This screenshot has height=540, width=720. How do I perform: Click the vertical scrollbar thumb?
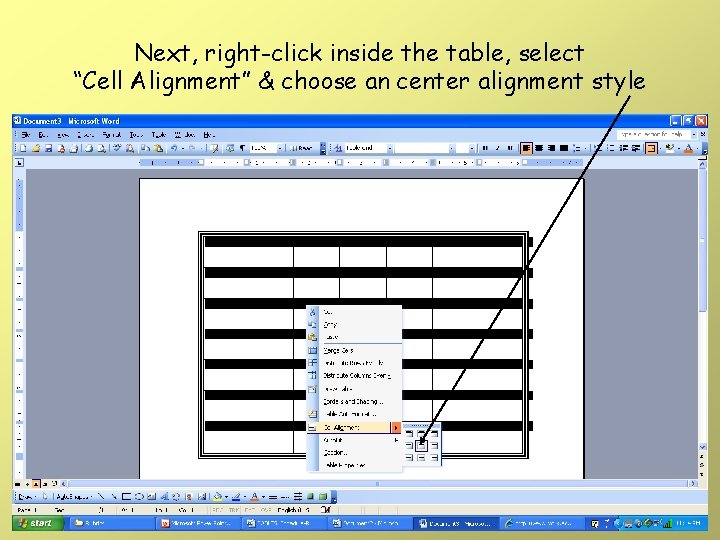tap(703, 241)
